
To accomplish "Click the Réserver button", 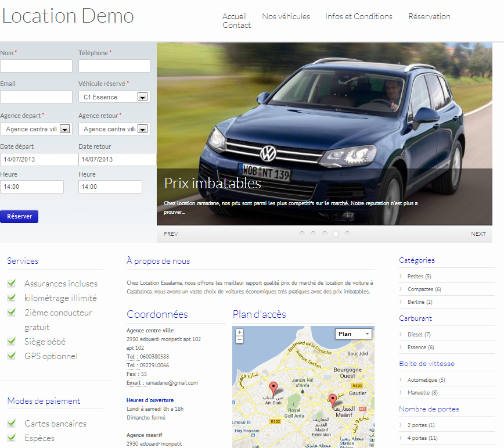I will (19, 216).
